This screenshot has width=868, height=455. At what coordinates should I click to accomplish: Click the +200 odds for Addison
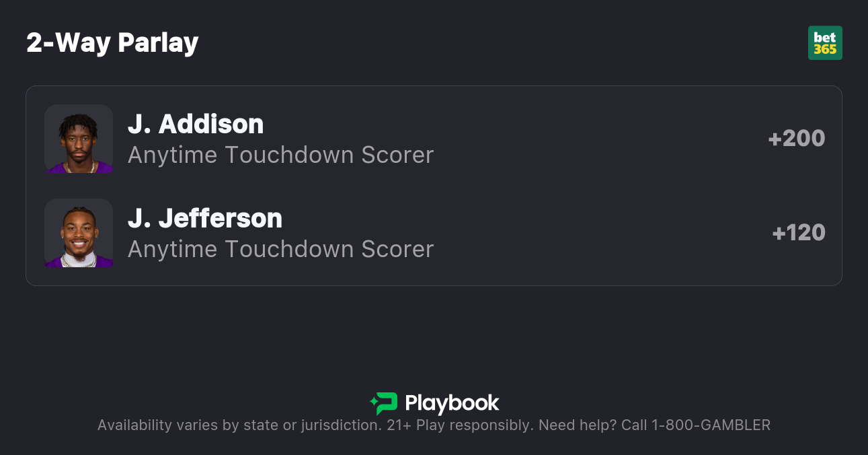click(797, 139)
